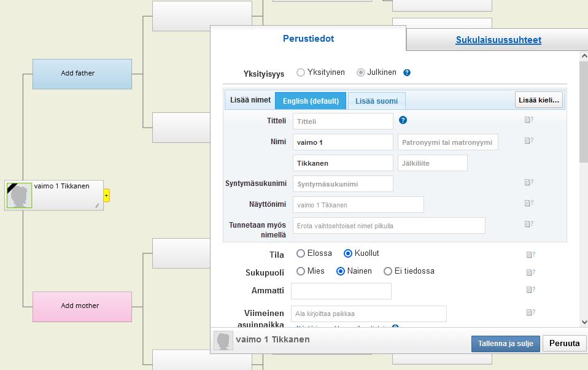Focus Tunnetaan myös nimellä field

click(x=389, y=226)
